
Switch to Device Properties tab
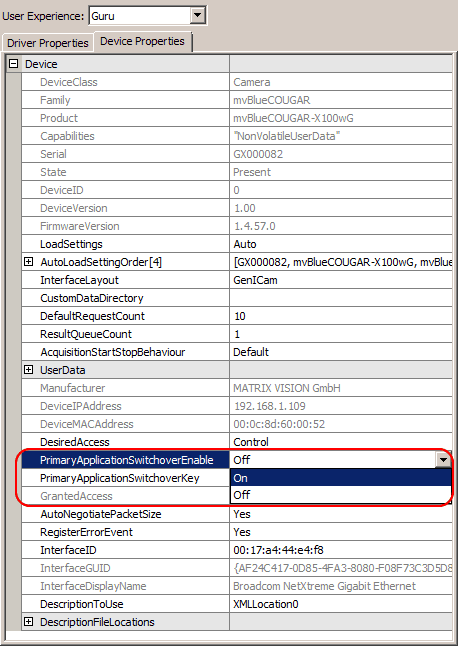coord(143,42)
